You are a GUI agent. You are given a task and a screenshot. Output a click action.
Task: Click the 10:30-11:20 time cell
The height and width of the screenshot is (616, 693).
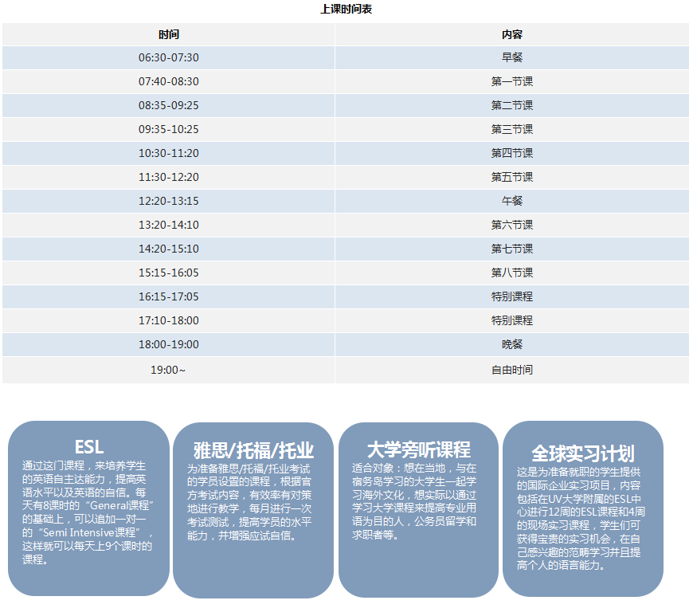[x=168, y=153]
